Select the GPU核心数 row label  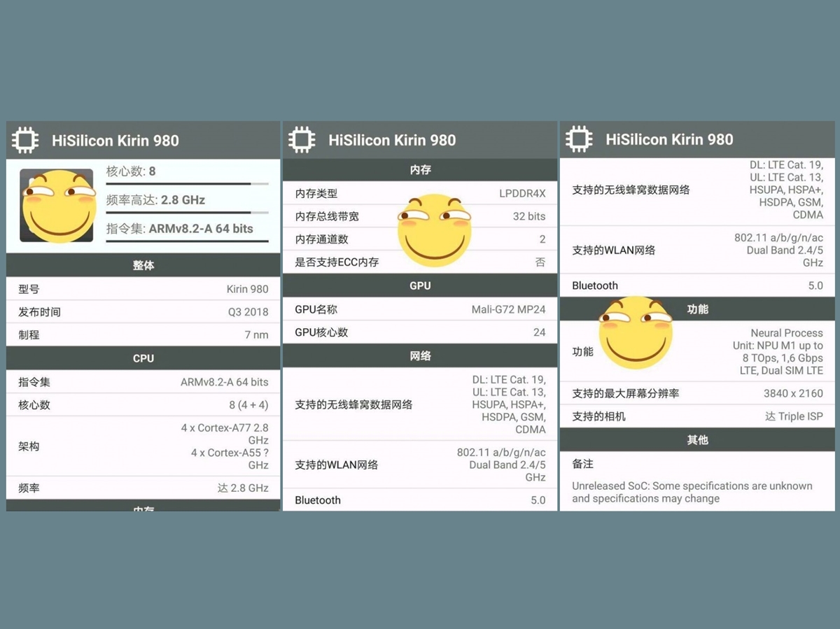(322, 332)
